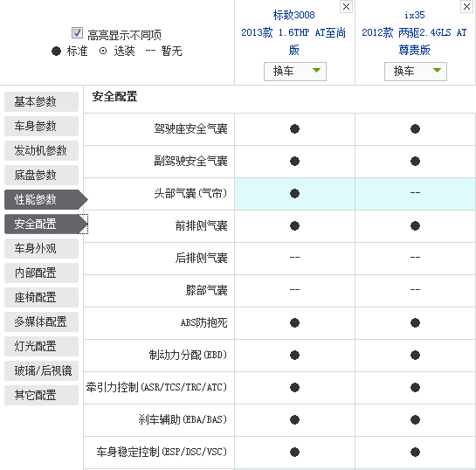The width and height of the screenshot is (476, 470).
Task: Click 标致3008 standard dot for 刹车辅助(EBA/BAS)
Action: tap(294, 419)
